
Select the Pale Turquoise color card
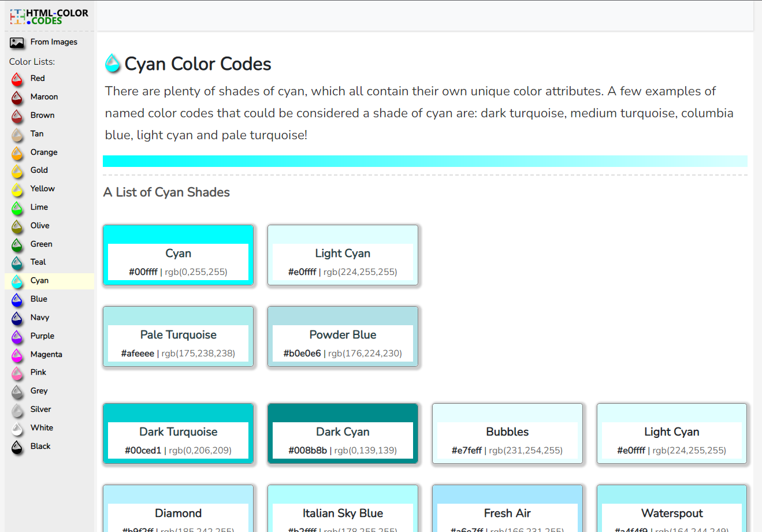178,336
